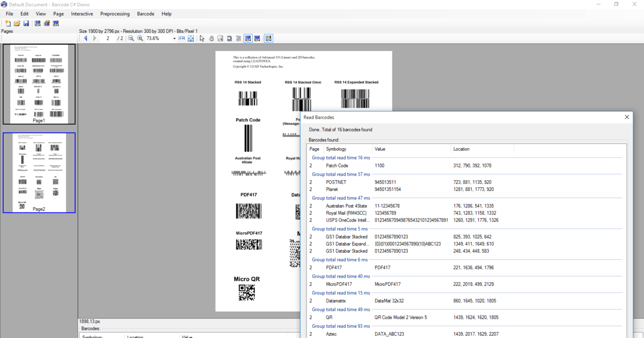The width and height of the screenshot is (644, 338).
Task: Select the Patch Code result row
Action: click(376, 166)
